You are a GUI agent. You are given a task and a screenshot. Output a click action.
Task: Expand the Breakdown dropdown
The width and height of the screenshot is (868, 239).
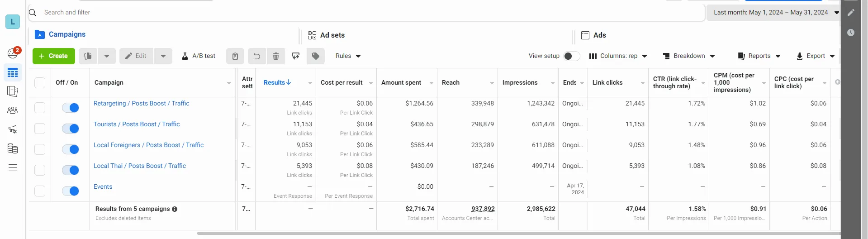(688, 56)
